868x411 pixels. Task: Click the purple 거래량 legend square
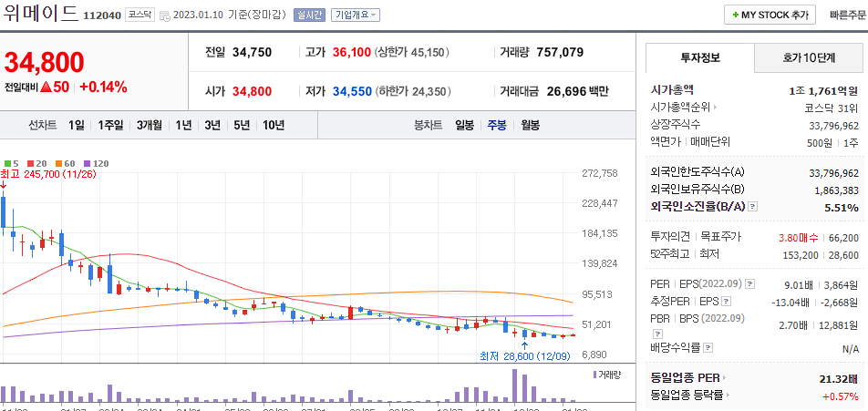(x=595, y=375)
